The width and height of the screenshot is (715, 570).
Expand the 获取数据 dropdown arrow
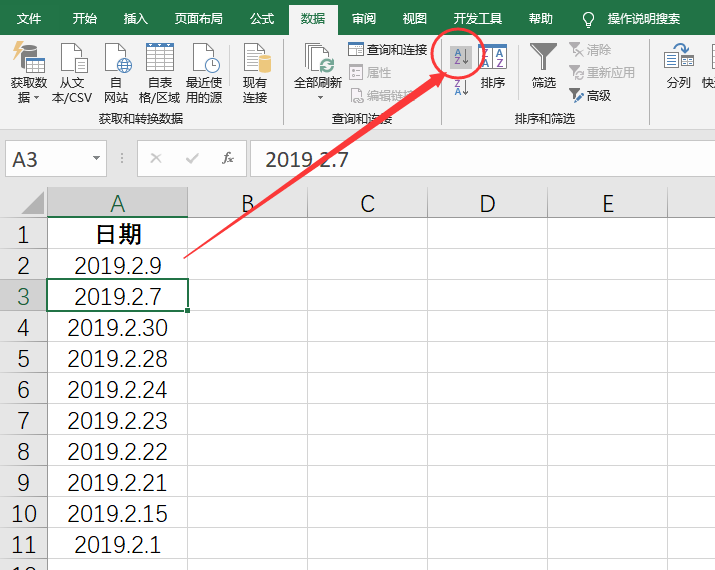(36, 98)
